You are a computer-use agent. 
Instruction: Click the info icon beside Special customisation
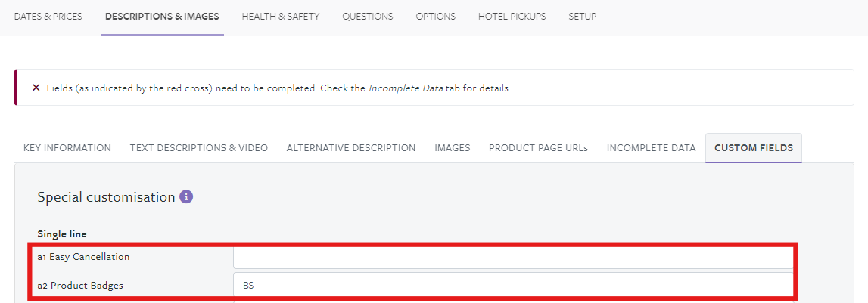click(186, 197)
